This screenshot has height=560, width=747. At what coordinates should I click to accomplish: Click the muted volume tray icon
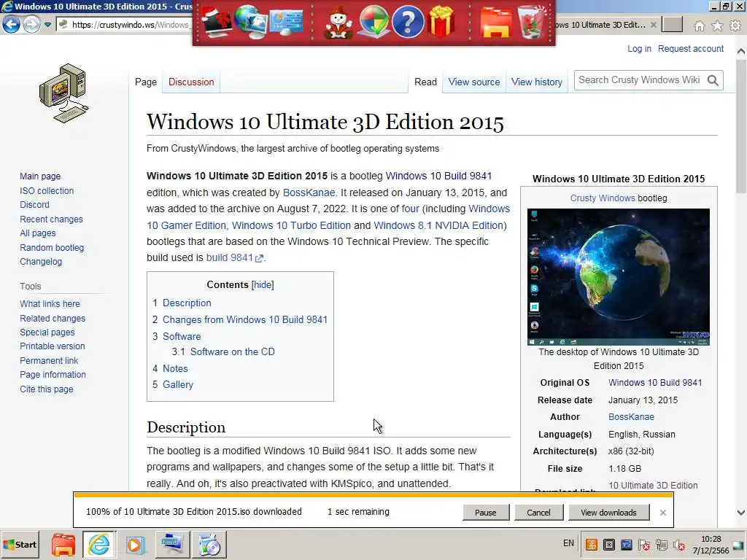(679, 544)
